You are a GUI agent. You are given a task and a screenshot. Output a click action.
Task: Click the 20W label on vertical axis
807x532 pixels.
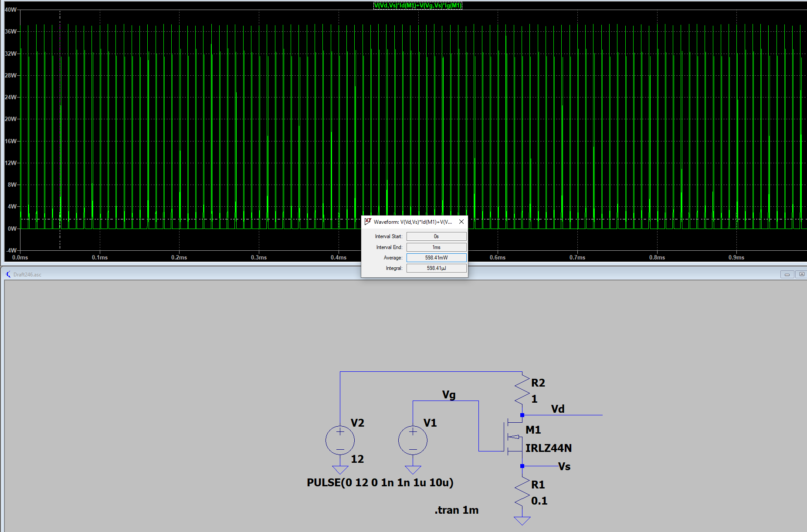11,119
